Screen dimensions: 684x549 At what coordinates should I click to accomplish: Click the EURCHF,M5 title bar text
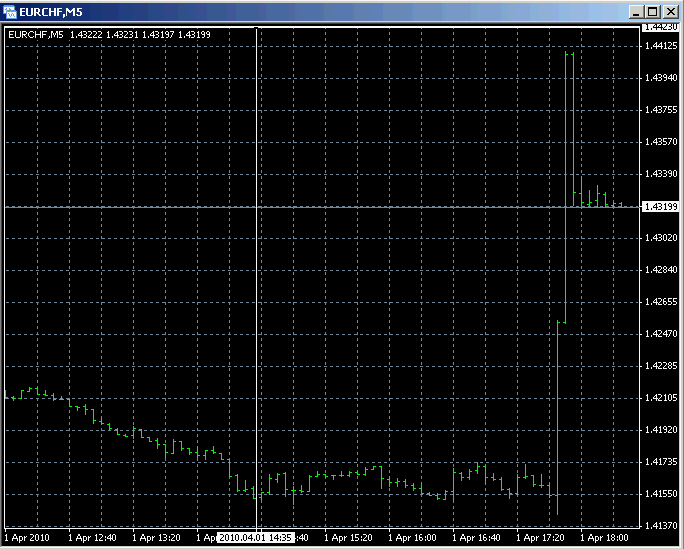point(46,10)
